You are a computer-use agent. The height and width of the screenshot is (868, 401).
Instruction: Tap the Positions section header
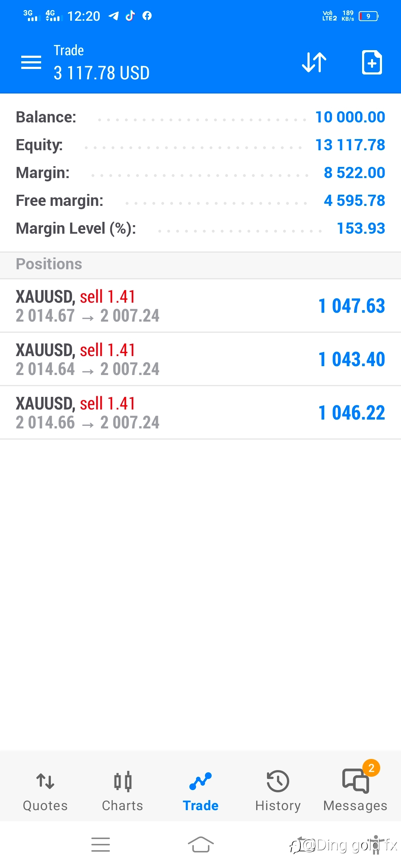click(x=200, y=264)
